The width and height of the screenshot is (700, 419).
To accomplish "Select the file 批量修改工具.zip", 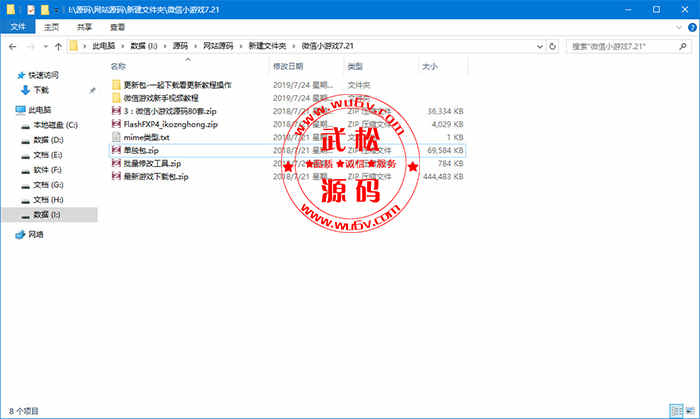I will click(152, 164).
